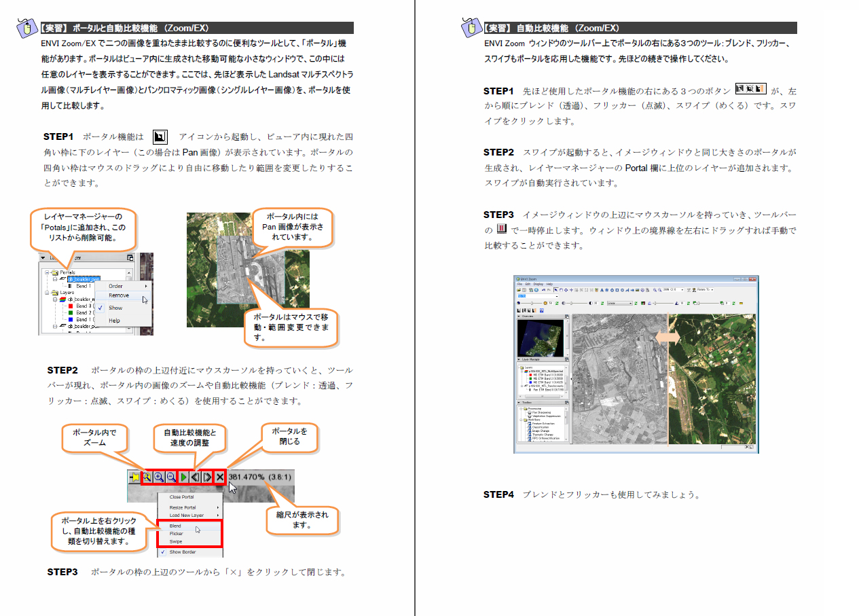Viewport: 859px width, 616px height.
Task: Select RPC Orthorectification in the Toolbox tree
Action: 547,438
